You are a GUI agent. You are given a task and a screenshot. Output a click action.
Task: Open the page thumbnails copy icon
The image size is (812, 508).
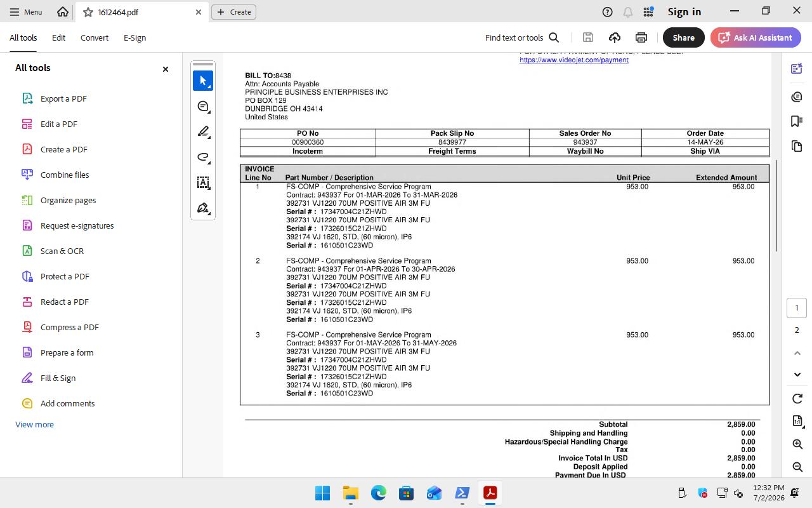coord(797,146)
